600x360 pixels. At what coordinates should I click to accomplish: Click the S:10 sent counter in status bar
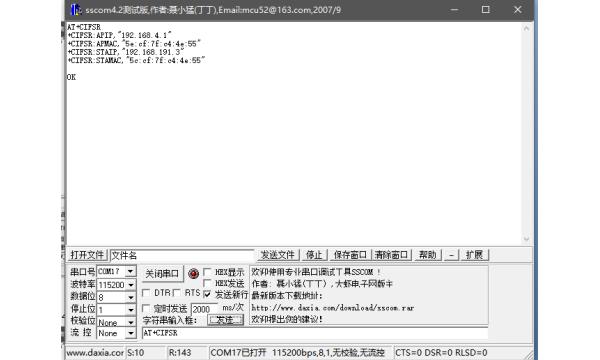click(x=136, y=352)
